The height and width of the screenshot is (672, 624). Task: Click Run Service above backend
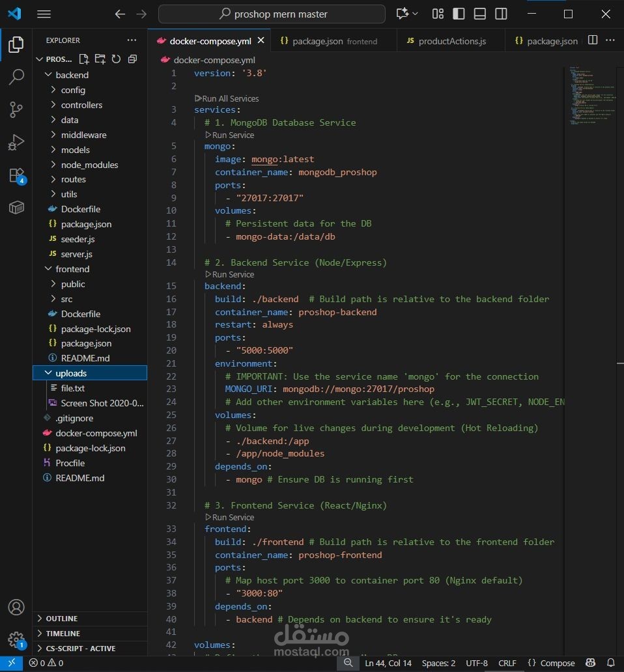pyautogui.click(x=230, y=274)
